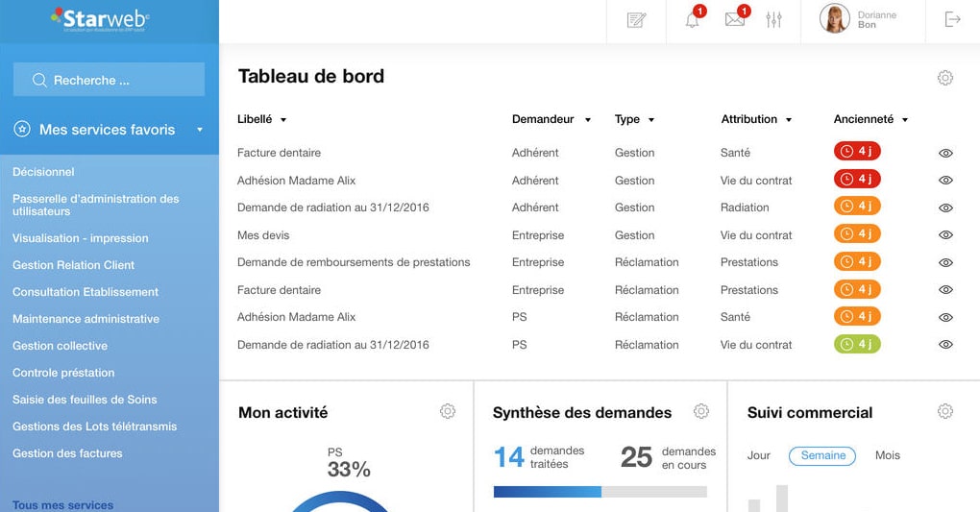
Task: Open Gestion des factures
Action: 67,453
